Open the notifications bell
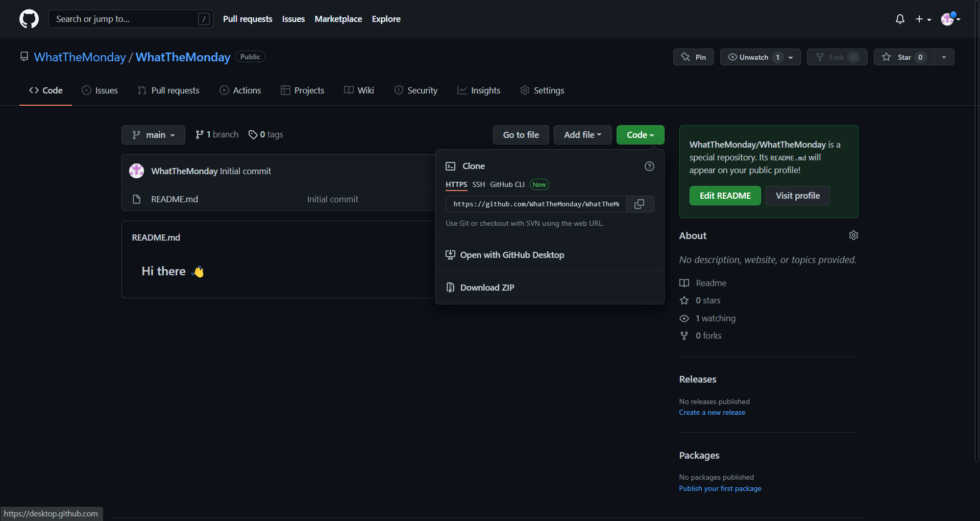 [x=900, y=19]
